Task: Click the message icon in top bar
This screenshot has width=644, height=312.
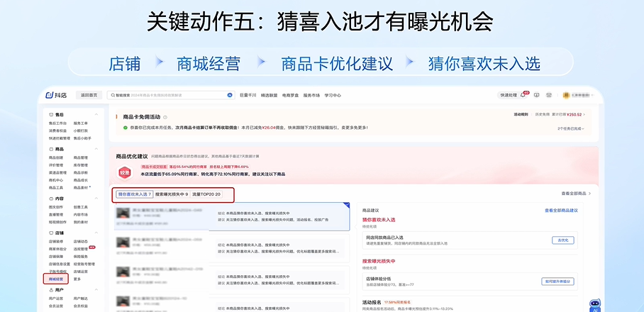Action: pos(549,95)
